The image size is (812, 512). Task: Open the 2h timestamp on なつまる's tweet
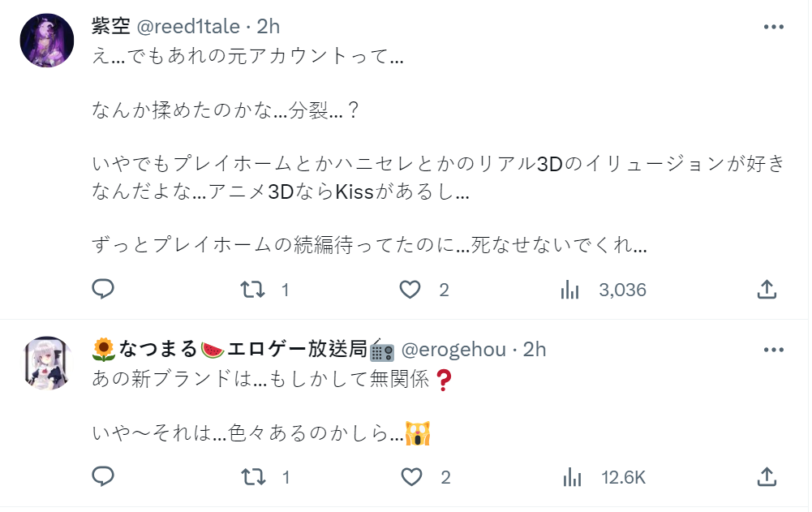[535, 350]
